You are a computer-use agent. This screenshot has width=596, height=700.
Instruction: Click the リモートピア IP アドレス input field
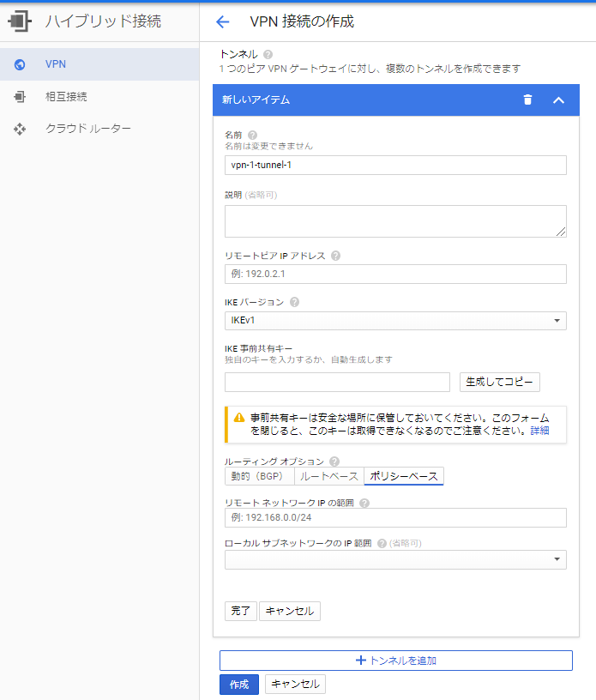(x=395, y=275)
